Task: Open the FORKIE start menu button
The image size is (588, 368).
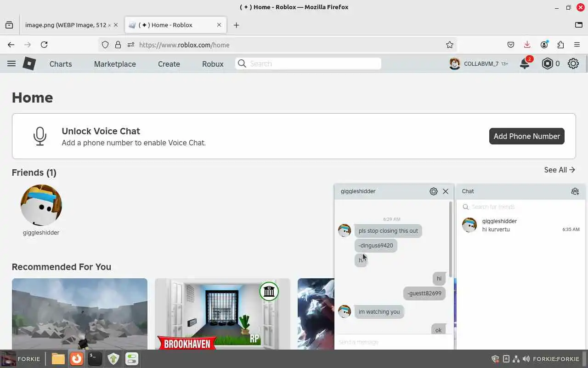Action: point(21,359)
